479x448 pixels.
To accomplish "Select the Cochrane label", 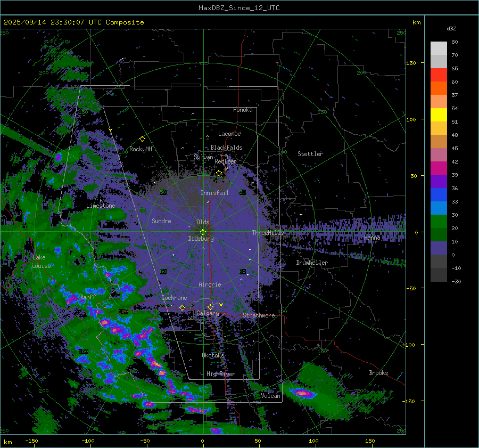I will [x=174, y=298].
